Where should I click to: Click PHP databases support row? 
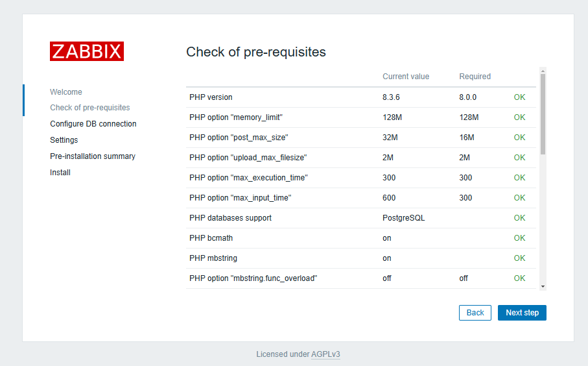230,218
